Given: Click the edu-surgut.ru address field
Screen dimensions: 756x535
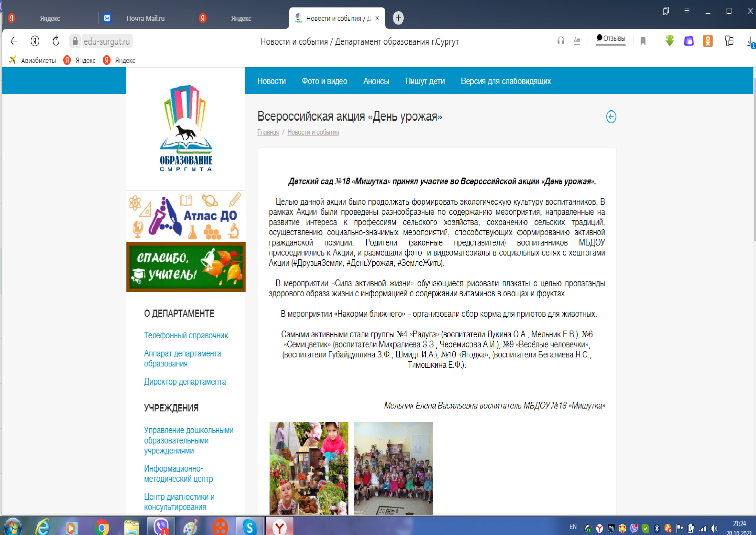Looking at the screenshot, I should 107,41.
